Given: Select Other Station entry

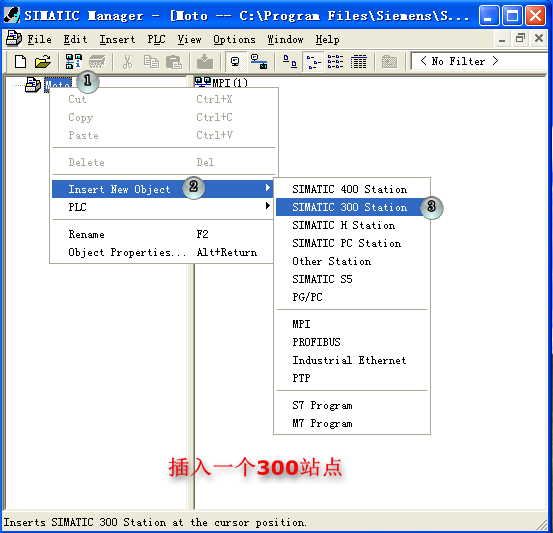Looking at the screenshot, I should (352, 261).
